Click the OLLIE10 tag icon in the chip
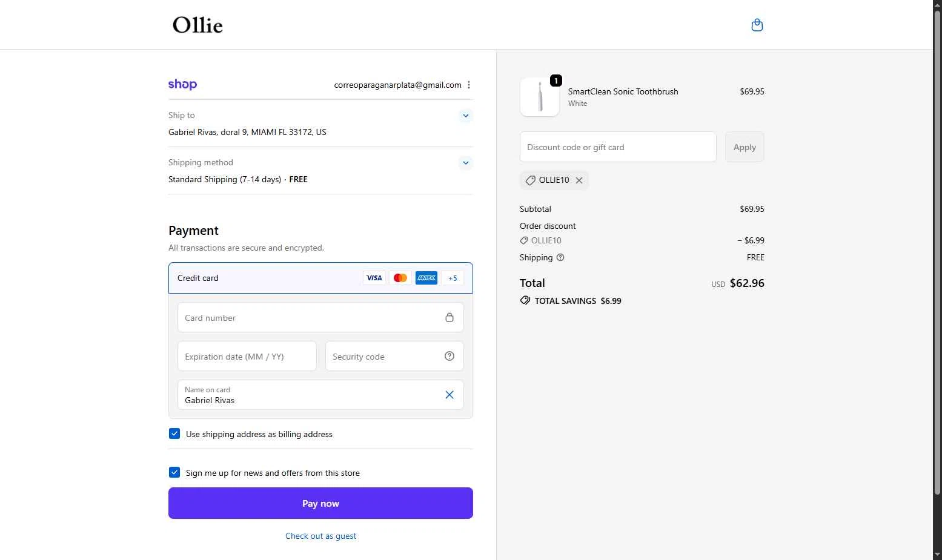942x560 pixels. click(531, 180)
